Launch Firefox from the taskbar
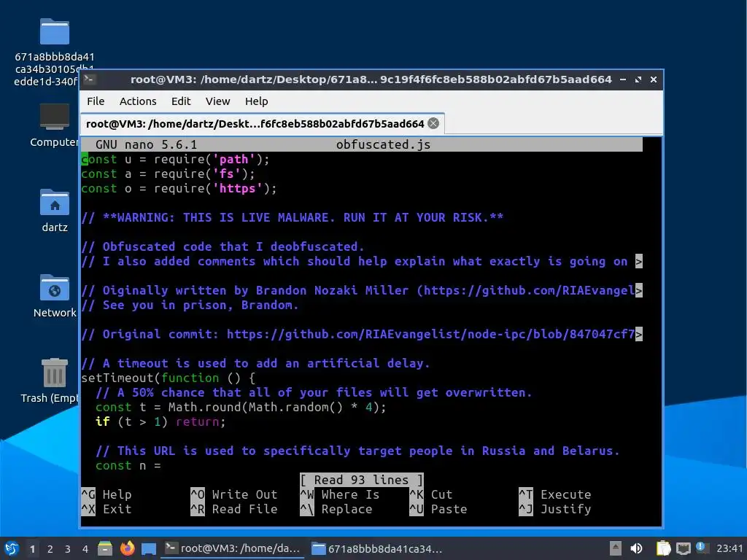 point(127,548)
